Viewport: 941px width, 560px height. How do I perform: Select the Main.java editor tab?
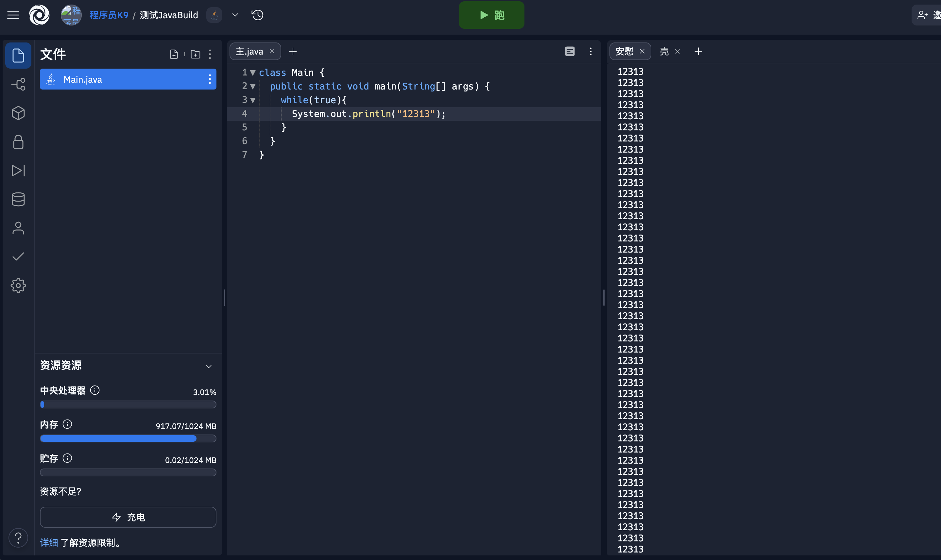[249, 51]
